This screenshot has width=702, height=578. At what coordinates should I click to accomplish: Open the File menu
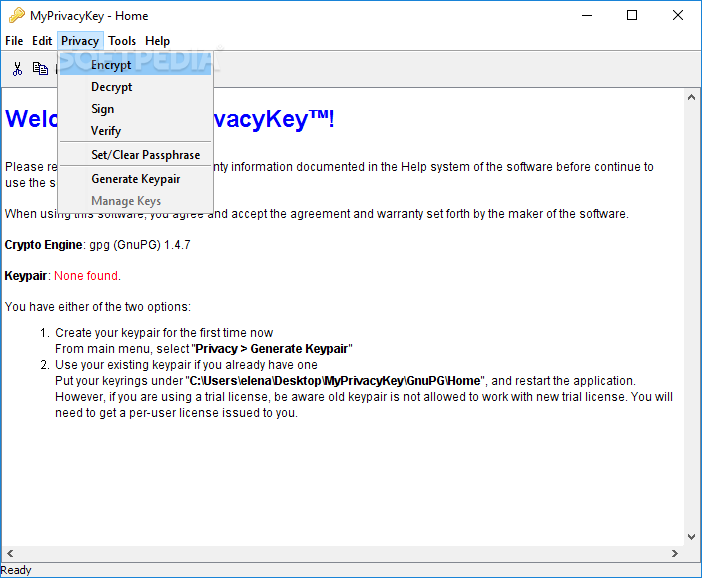tap(14, 41)
